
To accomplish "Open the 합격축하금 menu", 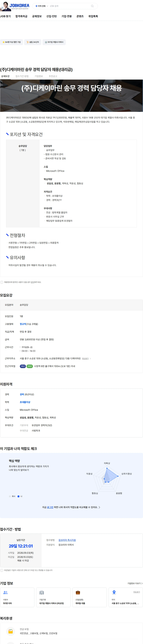I will [21, 16].
